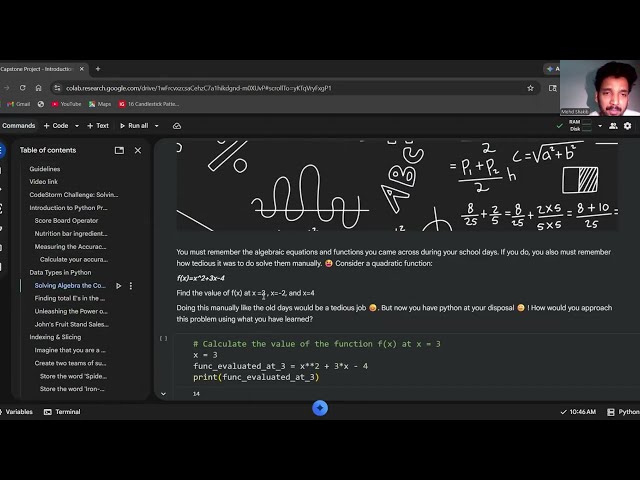Bookmark this page with the star
The height and width of the screenshot is (480, 640).
click(530, 88)
